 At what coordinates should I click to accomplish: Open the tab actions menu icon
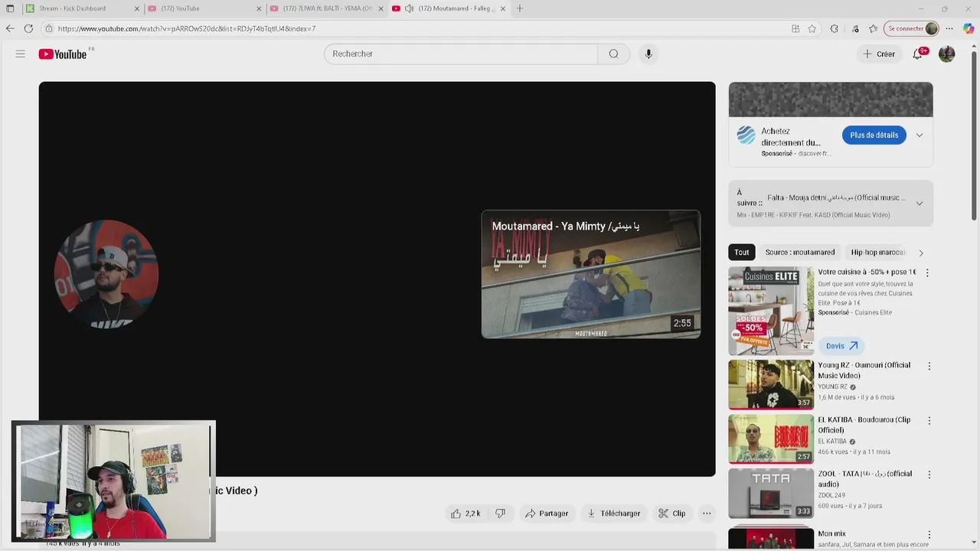[x=10, y=8]
